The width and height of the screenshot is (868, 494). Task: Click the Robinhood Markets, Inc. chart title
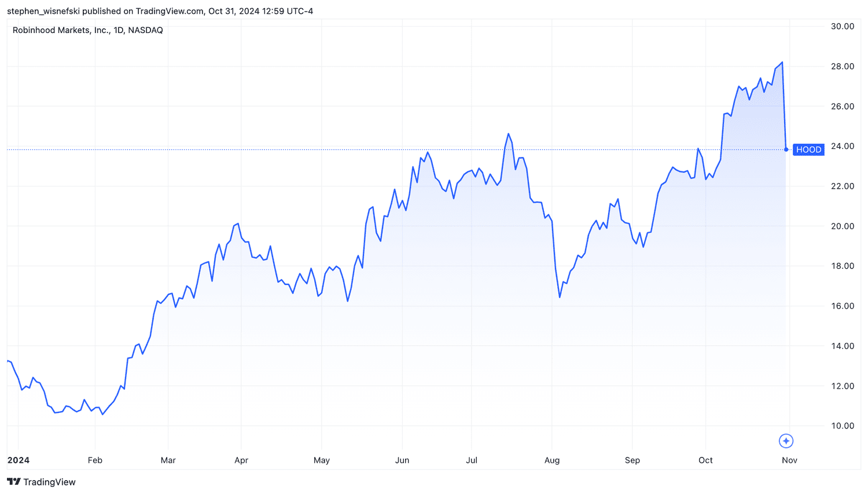coord(88,30)
